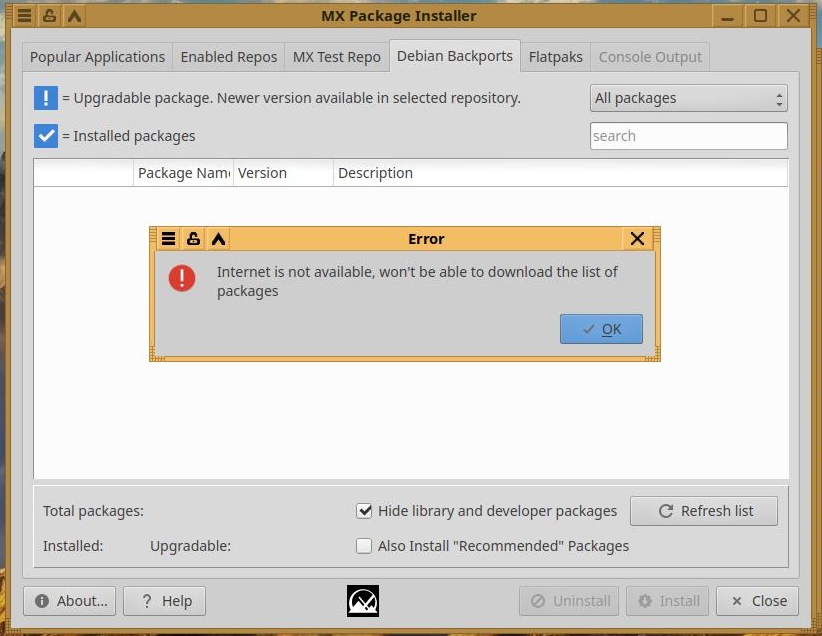Sort by Package Name column header
The width and height of the screenshot is (822, 636).
[183, 173]
